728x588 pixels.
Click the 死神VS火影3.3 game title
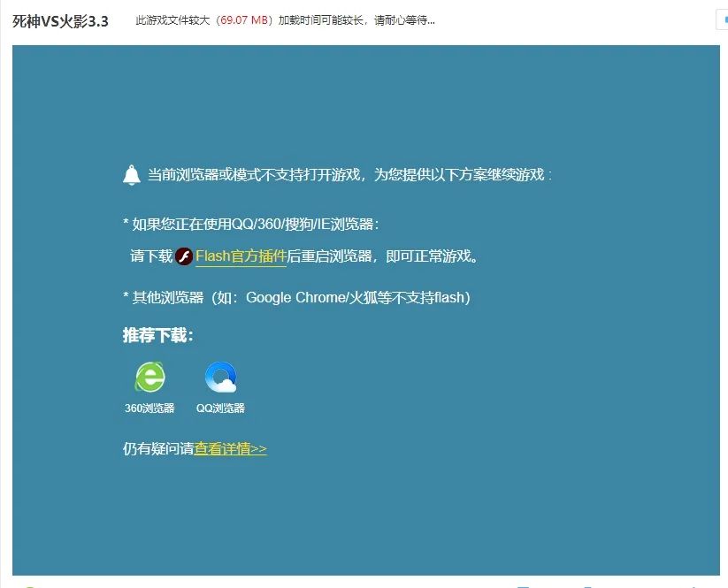[60, 21]
